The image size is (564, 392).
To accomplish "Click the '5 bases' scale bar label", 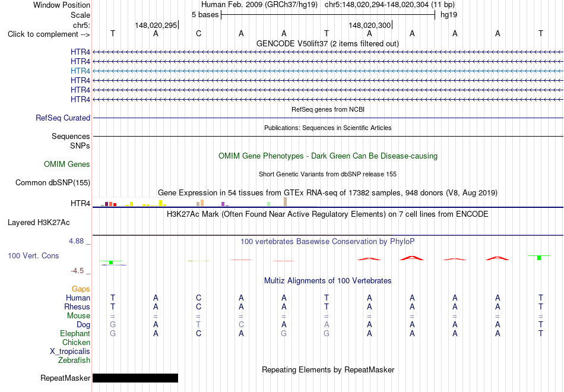I will [x=205, y=15].
